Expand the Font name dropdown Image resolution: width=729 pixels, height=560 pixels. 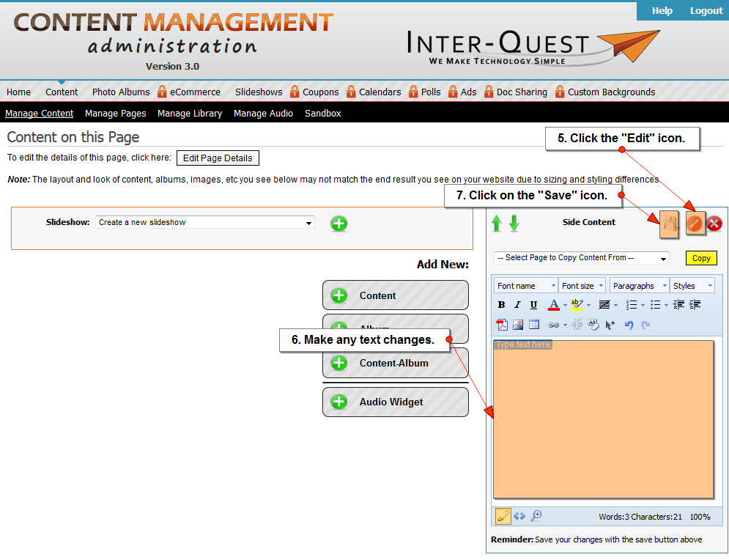[x=526, y=286]
